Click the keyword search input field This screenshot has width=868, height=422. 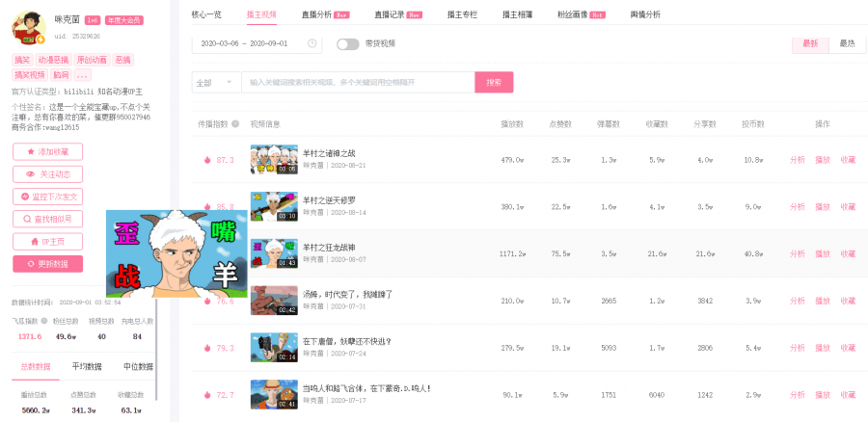coord(357,83)
